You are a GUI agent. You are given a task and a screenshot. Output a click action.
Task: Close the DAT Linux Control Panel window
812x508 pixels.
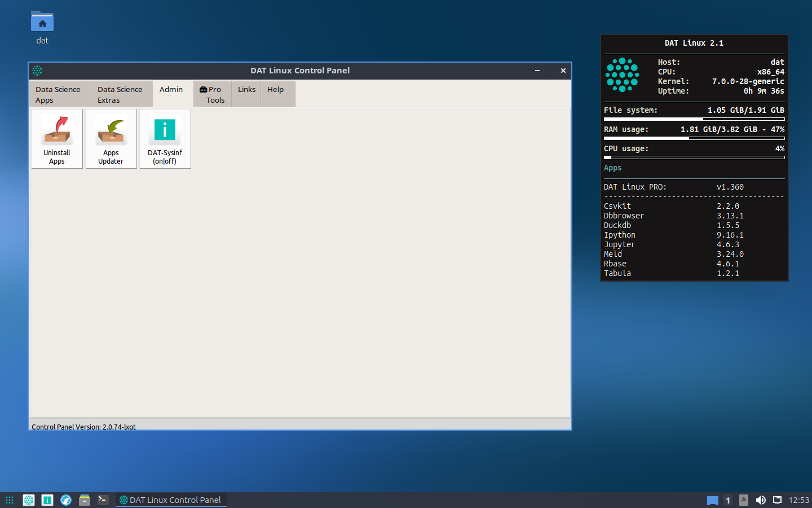[563, 71]
